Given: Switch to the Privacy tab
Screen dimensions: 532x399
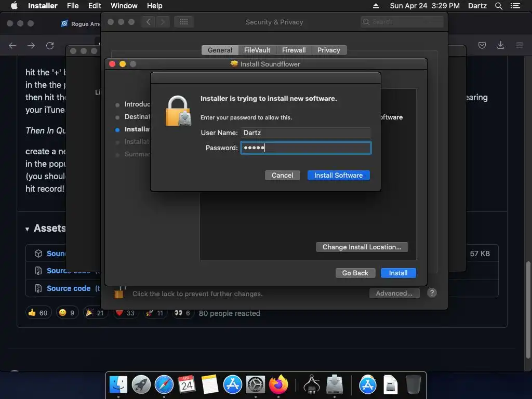Looking at the screenshot, I should pos(329,50).
